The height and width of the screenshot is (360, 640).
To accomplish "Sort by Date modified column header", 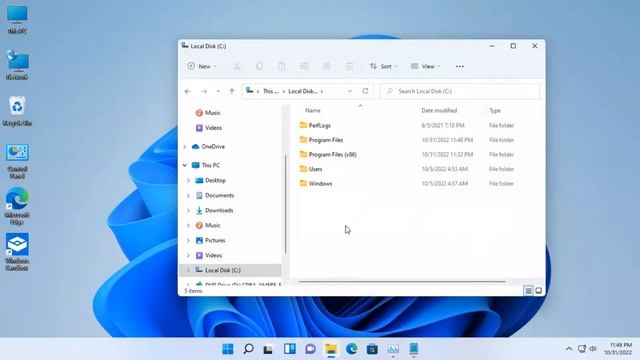I will click(x=439, y=111).
